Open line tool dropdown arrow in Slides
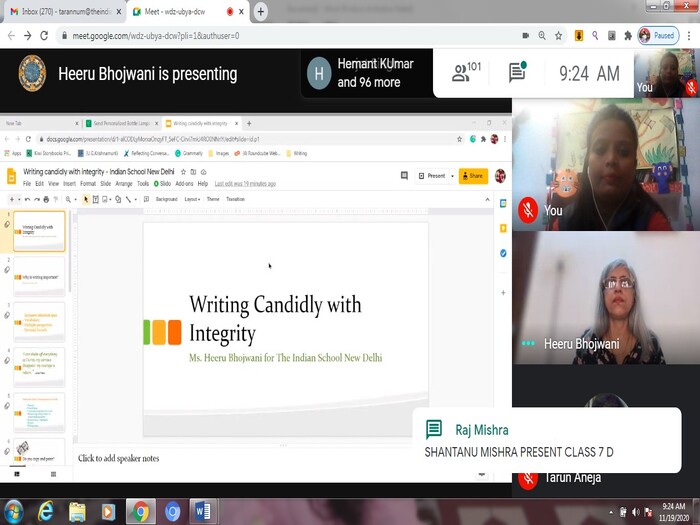The width and height of the screenshot is (700, 525). tap(135, 200)
